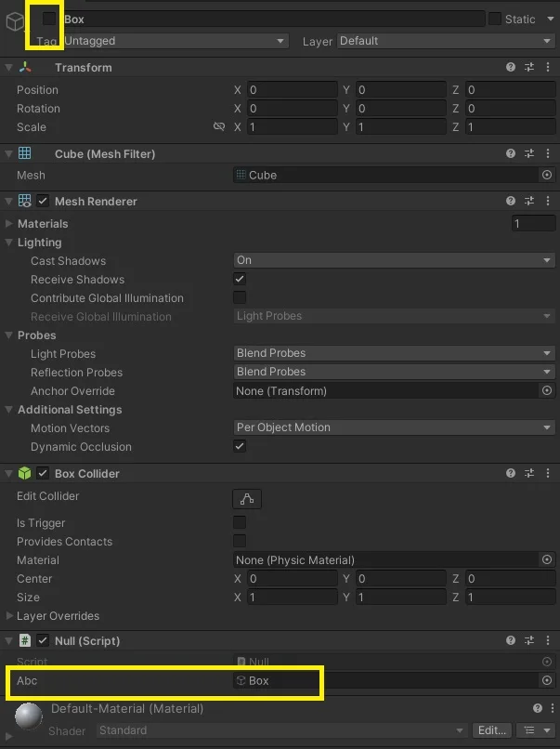Expand the Materials foldout
Image resolution: width=560 pixels, height=749 pixels.
(x=8, y=224)
